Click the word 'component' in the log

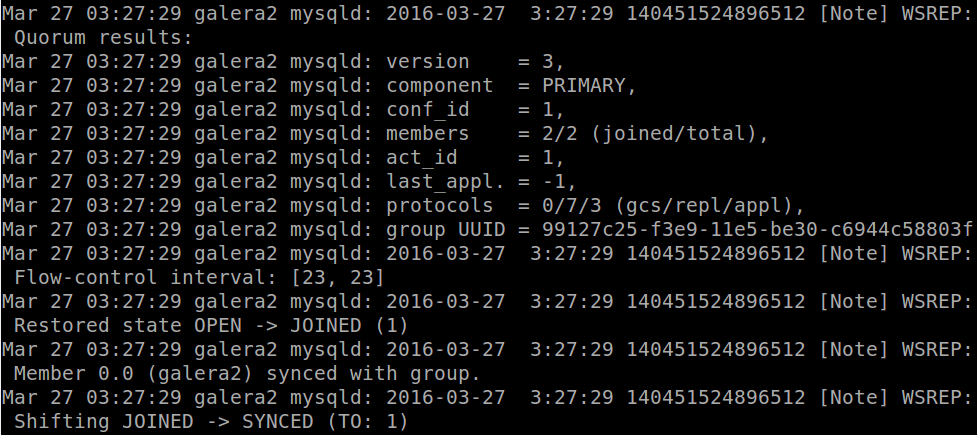pyautogui.click(x=439, y=85)
